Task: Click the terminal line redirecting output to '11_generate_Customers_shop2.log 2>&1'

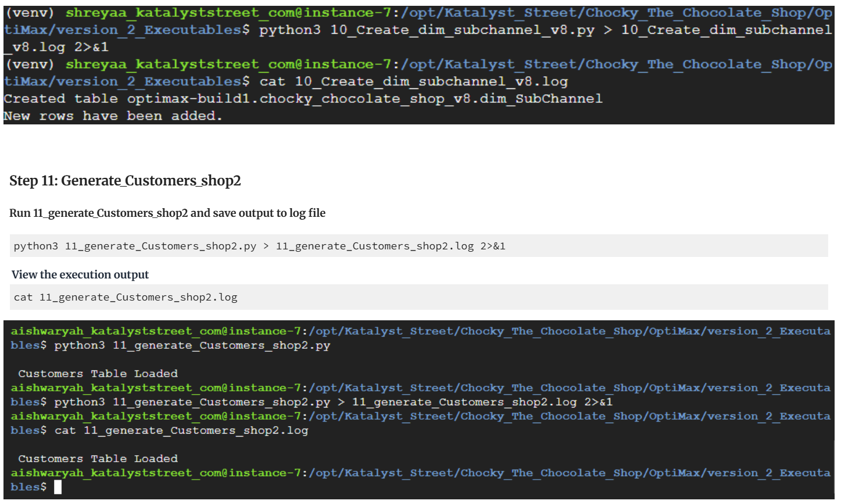Action: [334, 402]
